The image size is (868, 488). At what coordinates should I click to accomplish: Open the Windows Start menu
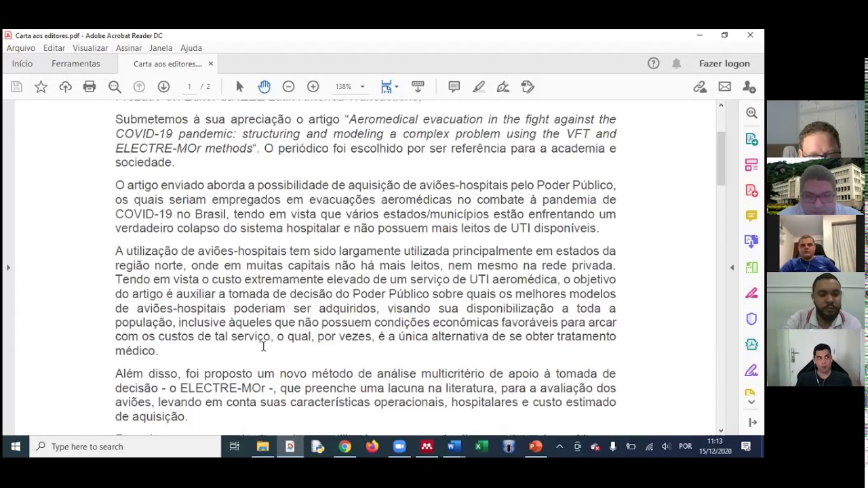point(15,447)
